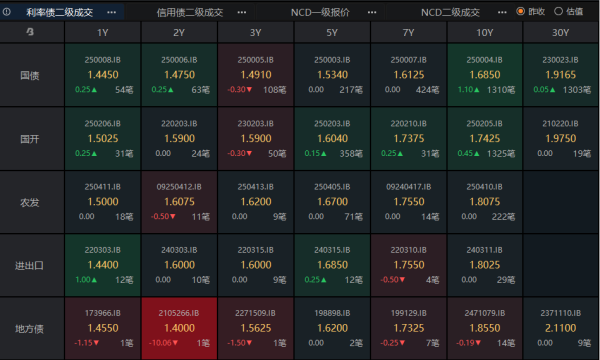Open bond 250413.IB cell

[256, 202]
